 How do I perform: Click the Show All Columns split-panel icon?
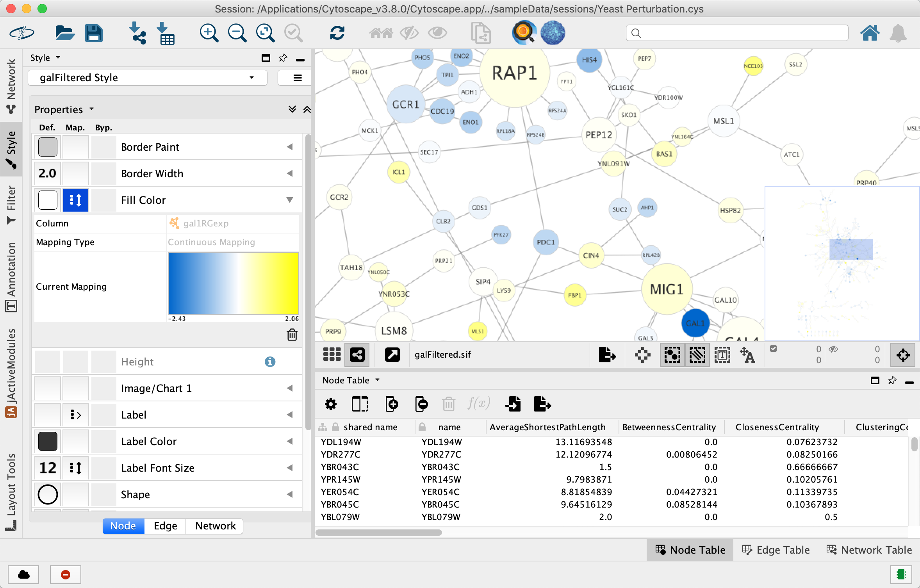coord(360,404)
